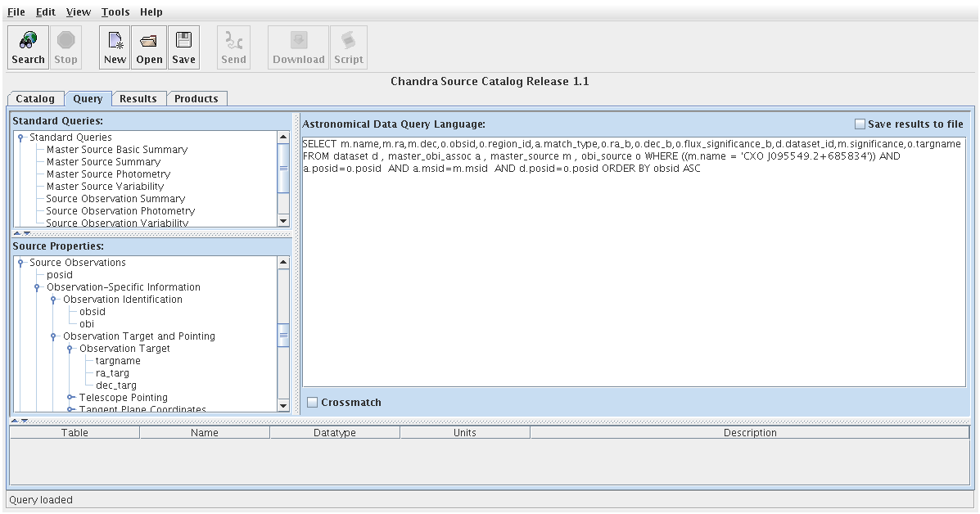The width and height of the screenshot is (980, 514).
Task: Switch to the Results tab
Action: click(x=138, y=99)
